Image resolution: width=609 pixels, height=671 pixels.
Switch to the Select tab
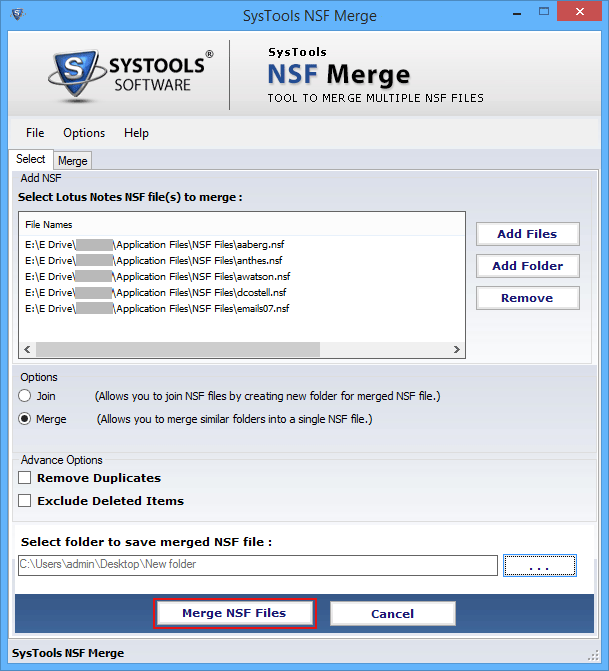coord(30,160)
